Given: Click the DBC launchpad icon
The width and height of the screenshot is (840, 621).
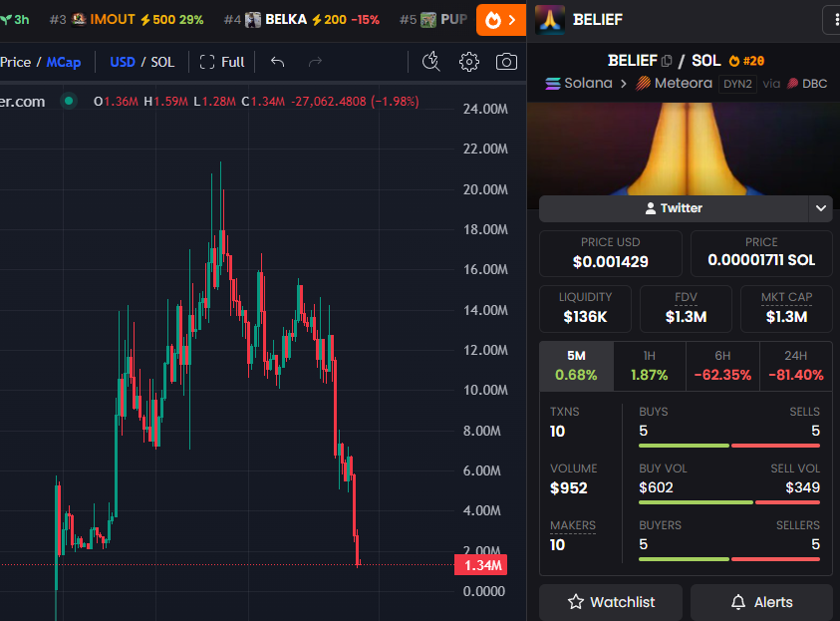Looking at the screenshot, I should (793, 84).
